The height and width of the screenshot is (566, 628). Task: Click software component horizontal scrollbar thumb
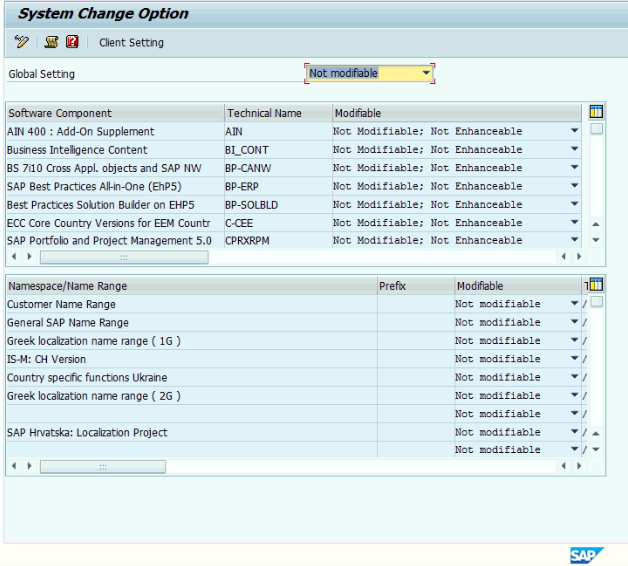(124, 257)
